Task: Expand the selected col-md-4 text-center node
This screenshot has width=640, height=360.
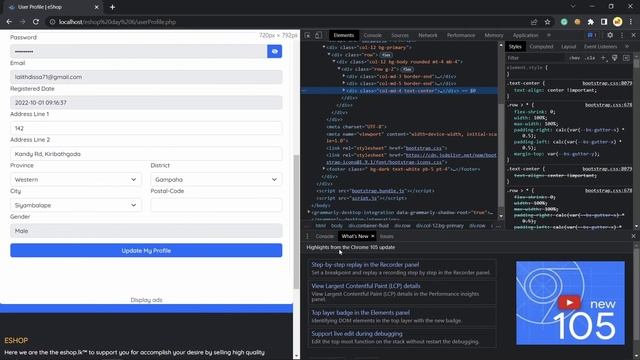Action: [x=344, y=91]
